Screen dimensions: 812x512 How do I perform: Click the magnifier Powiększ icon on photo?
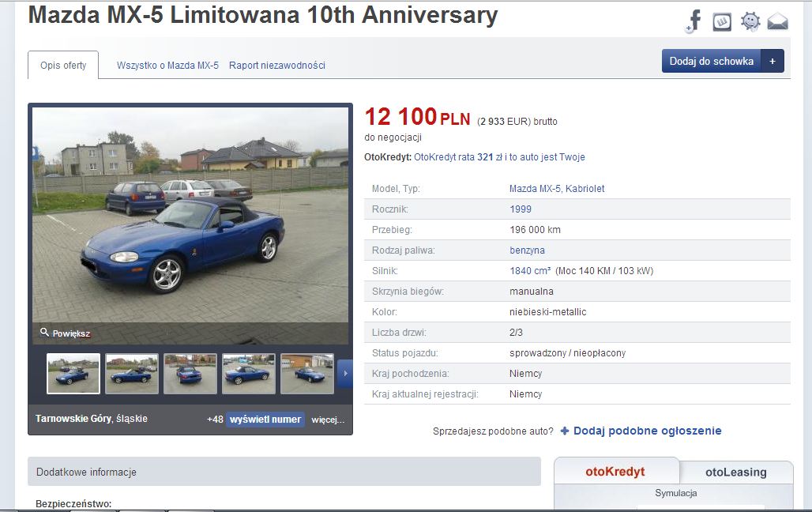coord(44,332)
